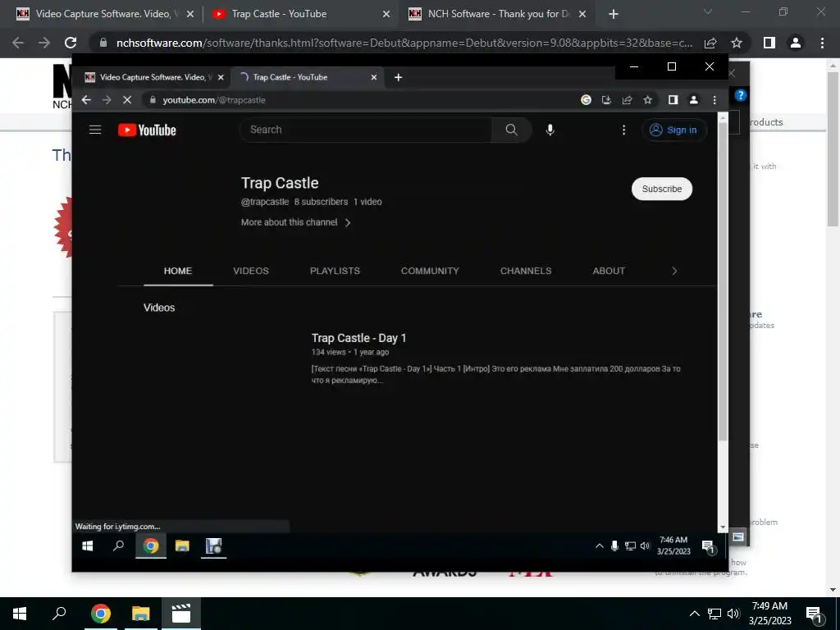Open video player app on main taskbar
This screenshot has height=630, width=840.
[x=181, y=614]
